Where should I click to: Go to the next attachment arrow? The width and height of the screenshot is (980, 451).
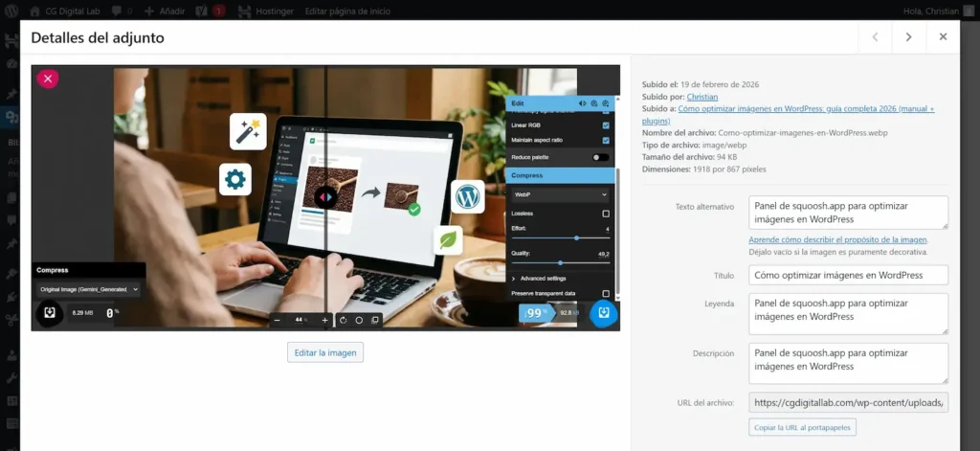[908, 37]
